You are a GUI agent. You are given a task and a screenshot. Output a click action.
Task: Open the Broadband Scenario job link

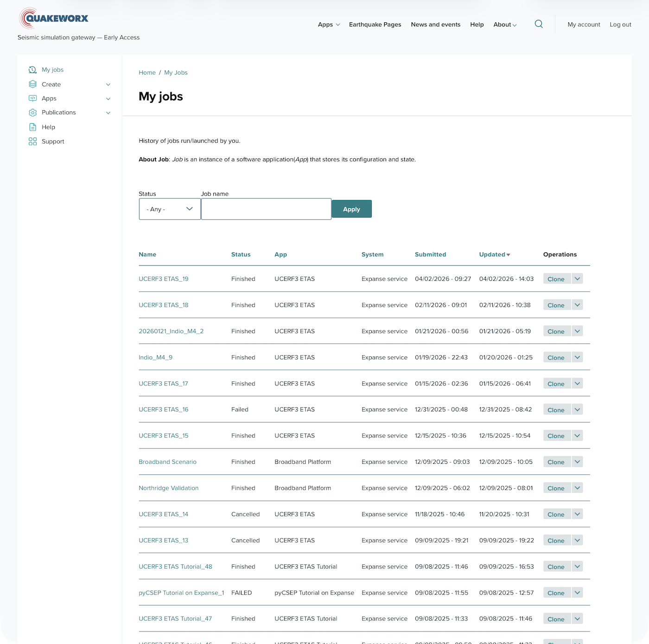pyautogui.click(x=167, y=461)
